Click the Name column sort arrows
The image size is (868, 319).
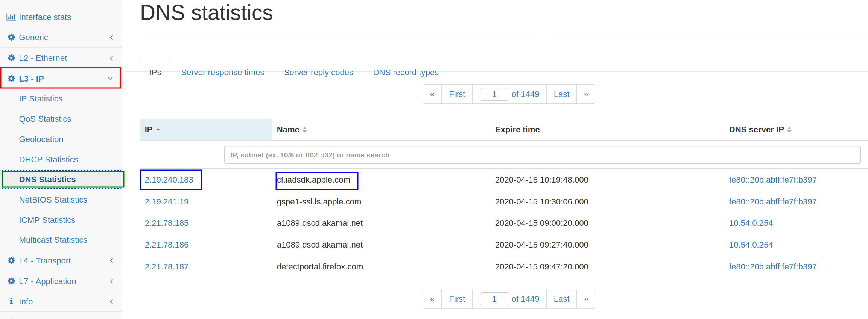click(305, 130)
